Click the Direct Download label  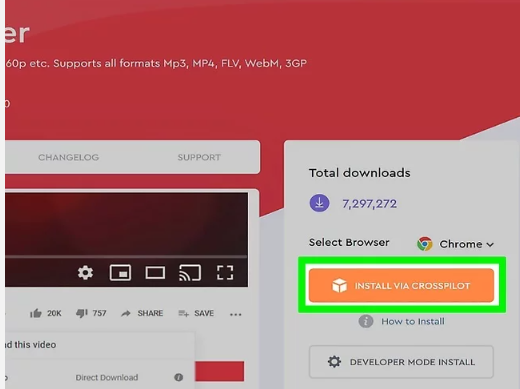[107, 377]
